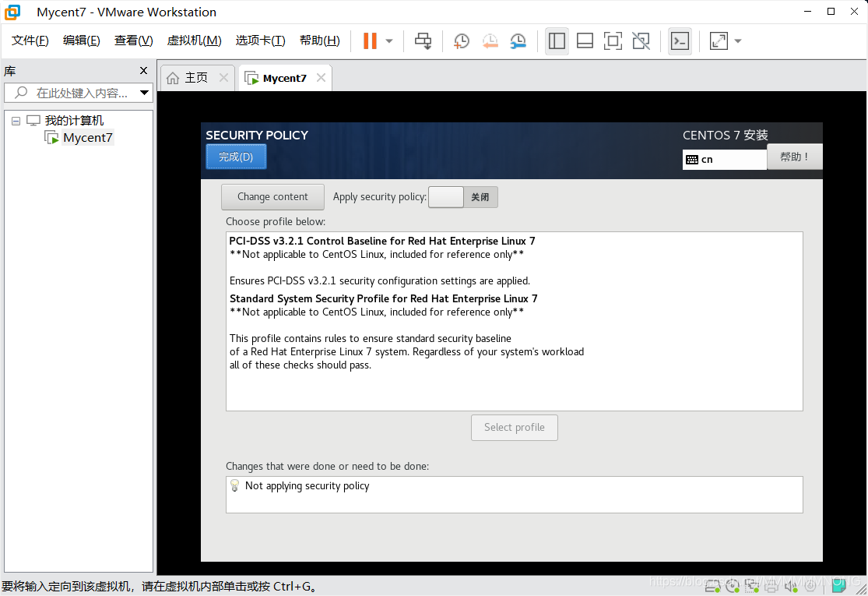The width and height of the screenshot is (868, 596).
Task: Open the 编辑(E) menu
Action: pos(82,41)
